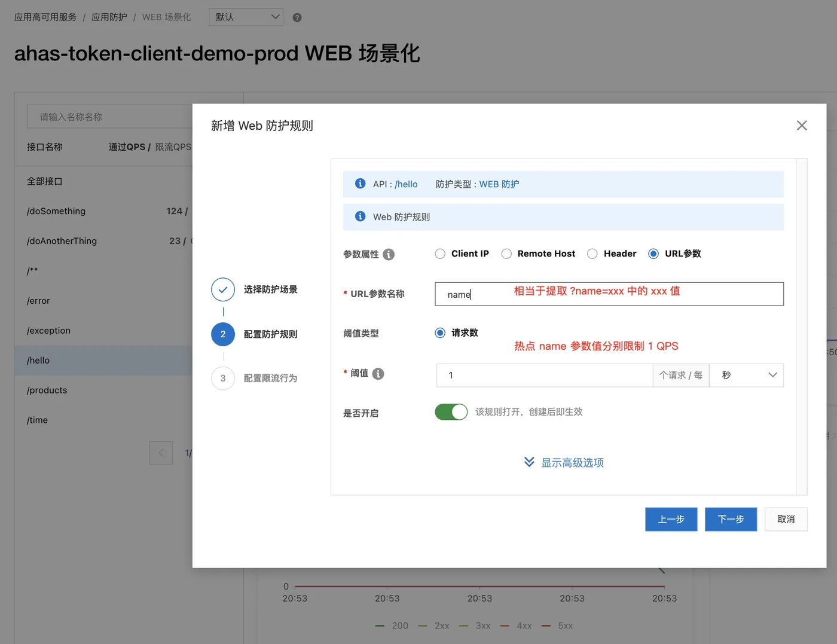This screenshot has height=644, width=837.
Task: Close the Web protection rule dialog
Action: click(802, 126)
